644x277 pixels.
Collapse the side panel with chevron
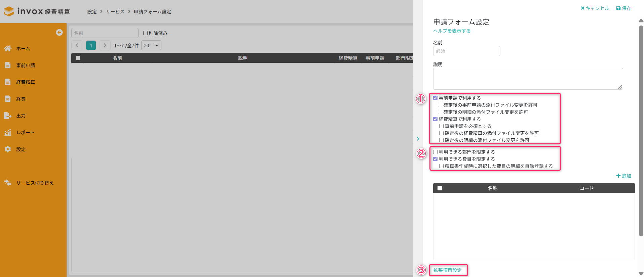tap(418, 139)
